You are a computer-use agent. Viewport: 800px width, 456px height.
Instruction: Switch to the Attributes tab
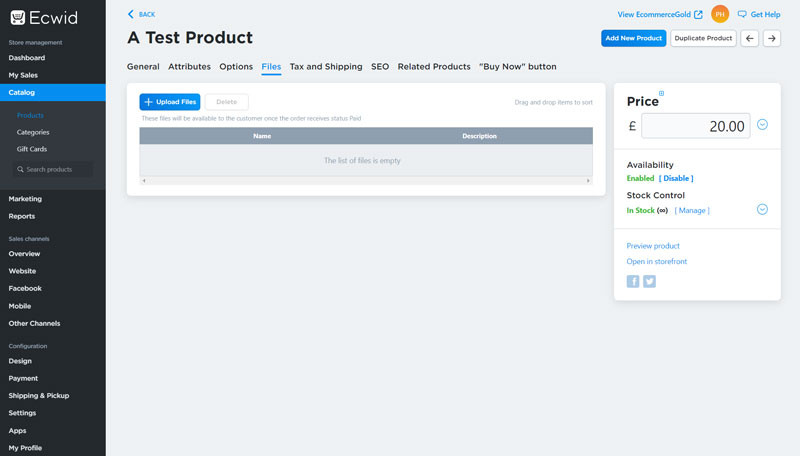click(x=189, y=67)
